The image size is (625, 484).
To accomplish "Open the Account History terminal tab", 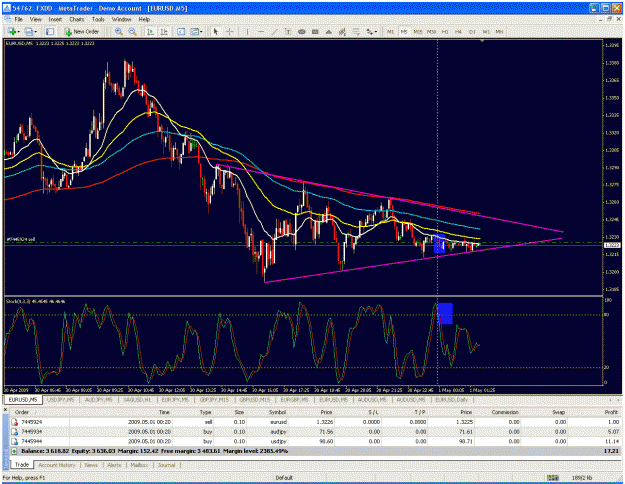I will [x=57, y=465].
